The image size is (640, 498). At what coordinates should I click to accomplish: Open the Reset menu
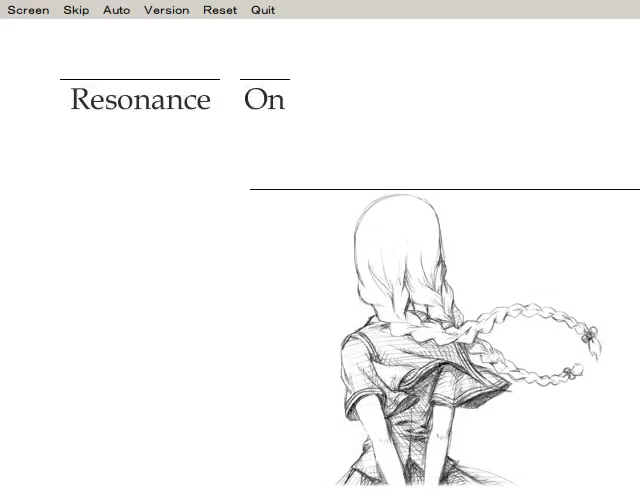(x=220, y=10)
